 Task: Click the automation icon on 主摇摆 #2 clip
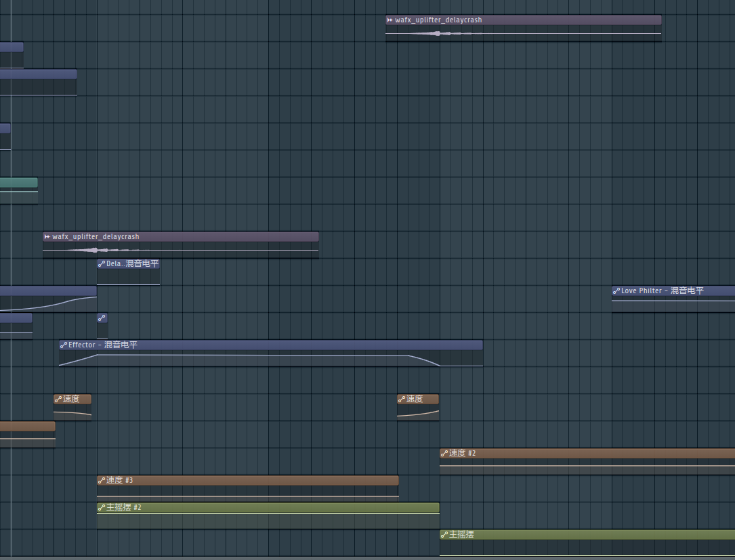pos(101,507)
